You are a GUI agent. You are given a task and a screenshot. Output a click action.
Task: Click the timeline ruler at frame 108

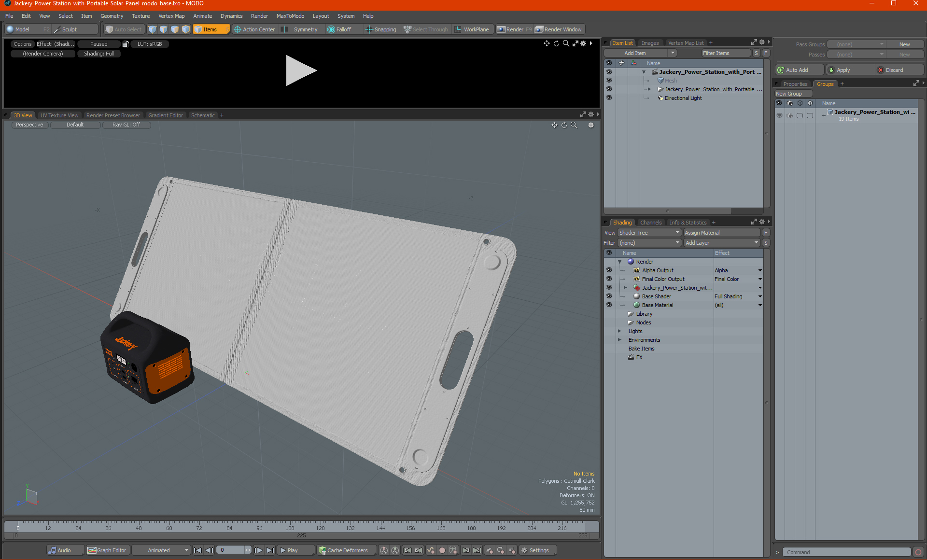[x=290, y=525]
